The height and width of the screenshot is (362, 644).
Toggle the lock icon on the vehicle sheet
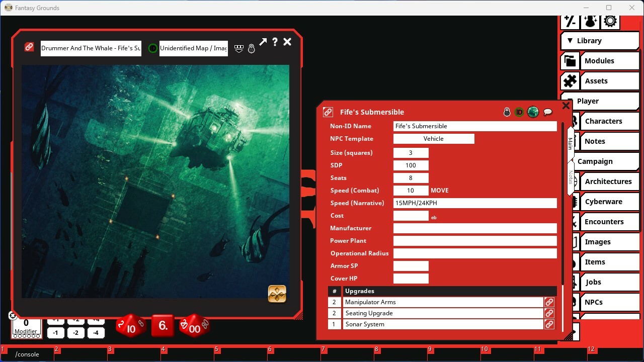[x=507, y=112]
